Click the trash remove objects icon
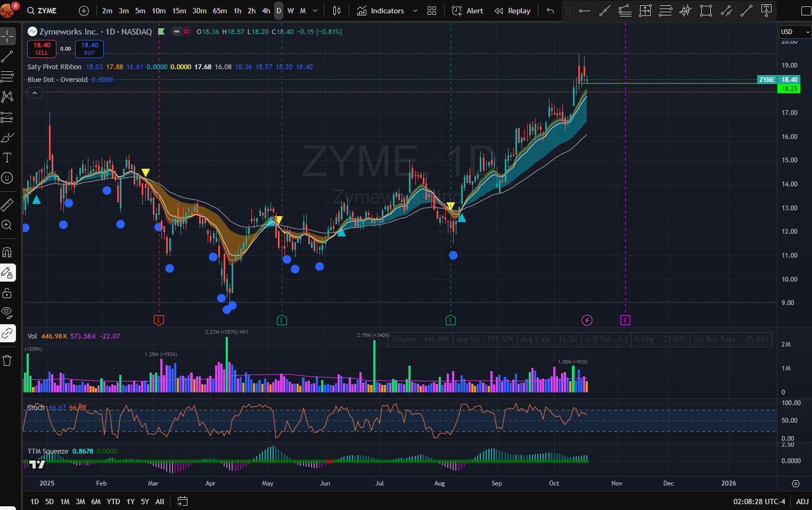 coord(7,360)
